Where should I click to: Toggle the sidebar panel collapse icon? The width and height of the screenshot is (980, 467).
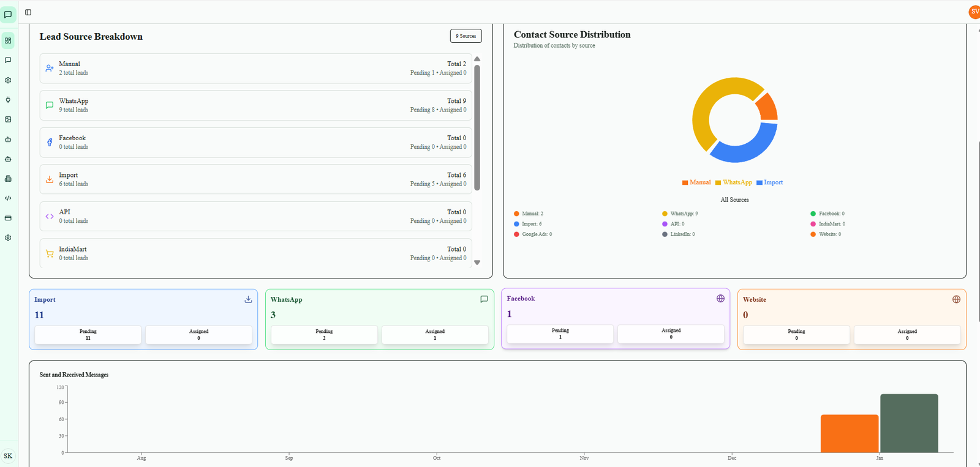(28, 12)
